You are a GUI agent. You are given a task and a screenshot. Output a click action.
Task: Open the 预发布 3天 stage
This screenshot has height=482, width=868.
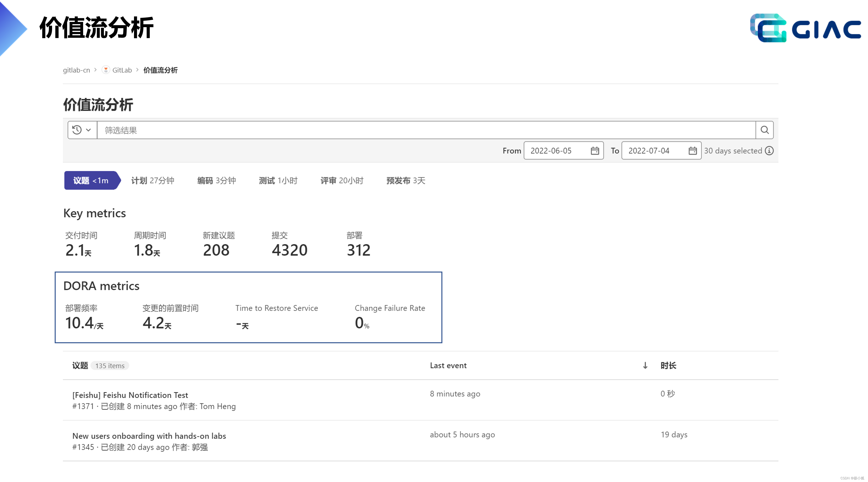[x=406, y=181]
